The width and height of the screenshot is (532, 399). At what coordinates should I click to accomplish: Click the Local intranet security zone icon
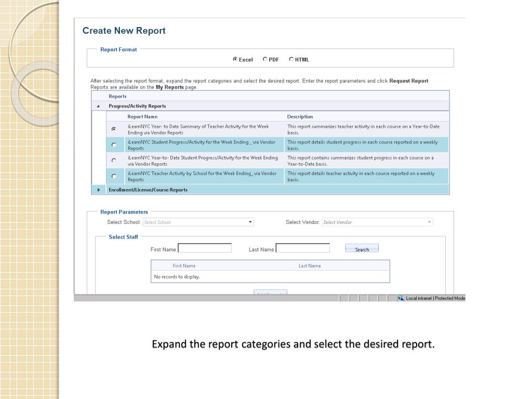point(401,298)
